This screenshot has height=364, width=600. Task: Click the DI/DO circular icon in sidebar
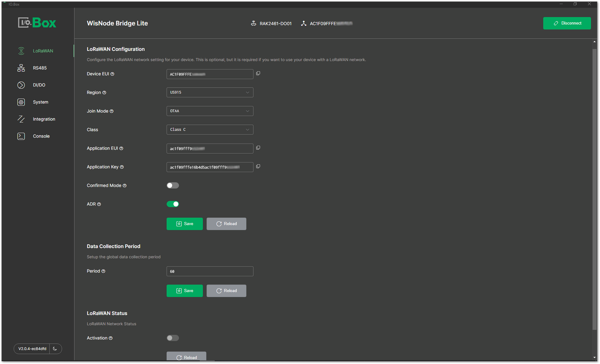(21, 85)
